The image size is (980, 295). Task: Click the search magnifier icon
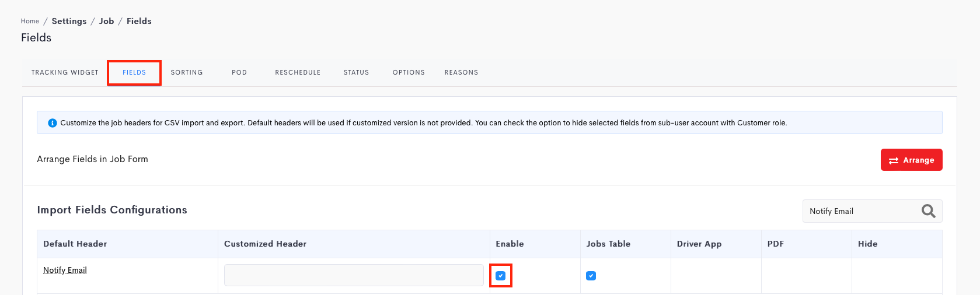coord(928,211)
